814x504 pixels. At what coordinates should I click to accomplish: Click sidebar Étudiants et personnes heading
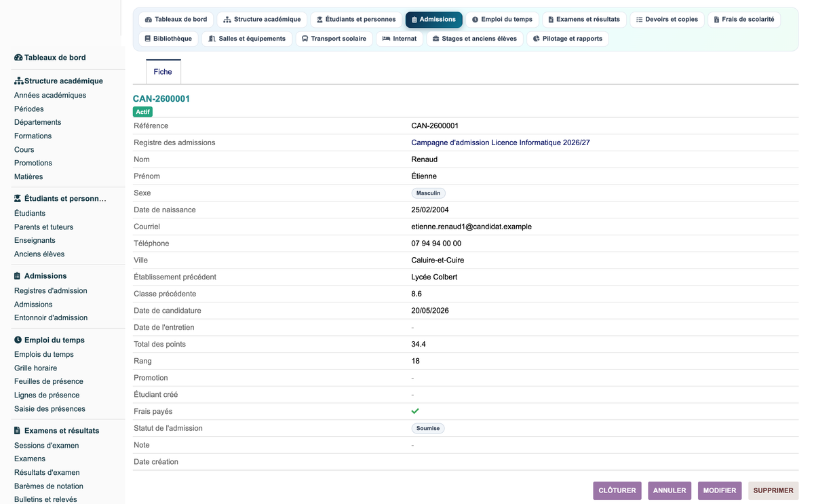[60, 199]
